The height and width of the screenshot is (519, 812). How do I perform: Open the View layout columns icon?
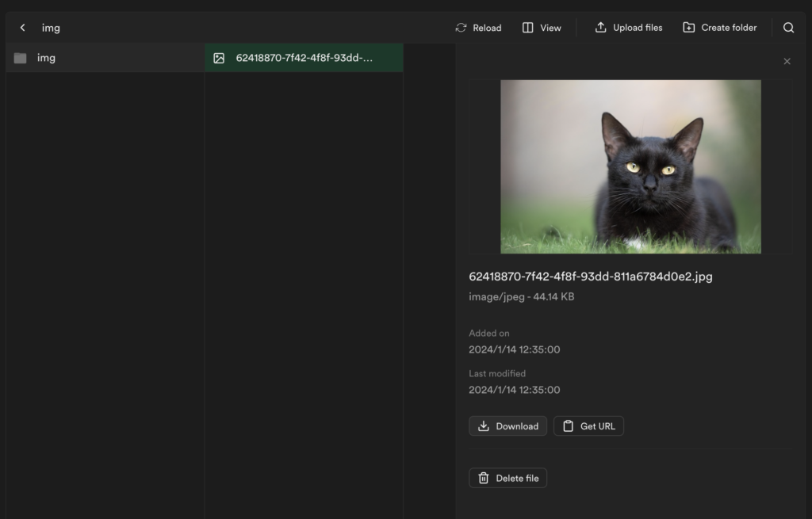click(527, 28)
